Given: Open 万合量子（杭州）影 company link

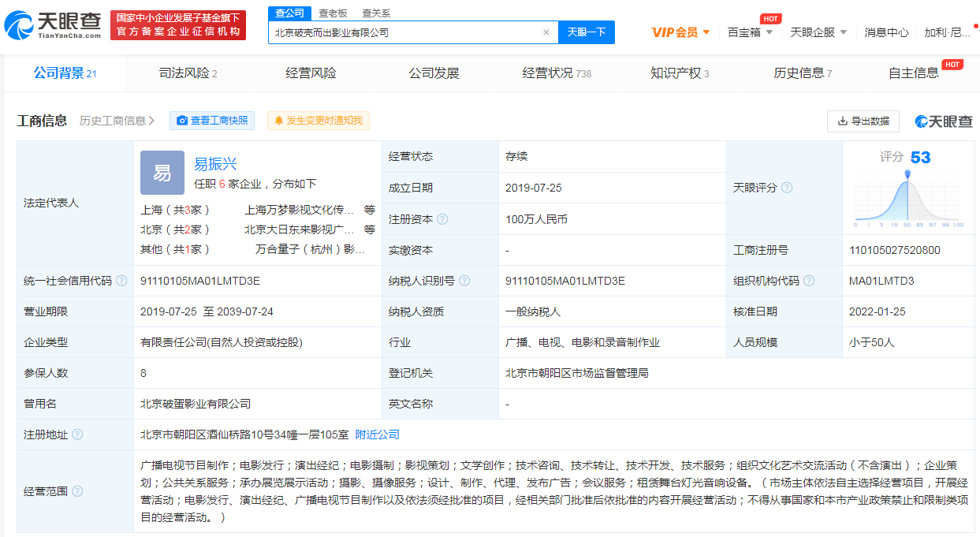Looking at the screenshot, I should pyautogui.click(x=310, y=249).
